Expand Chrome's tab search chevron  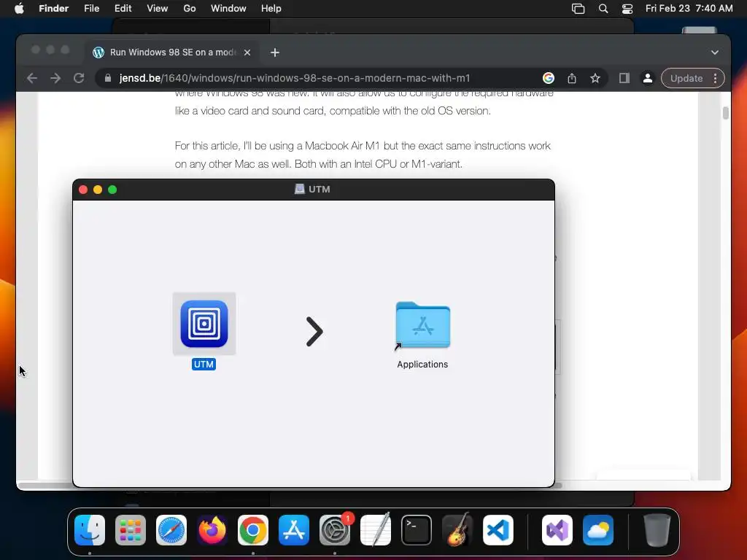(715, 52)
